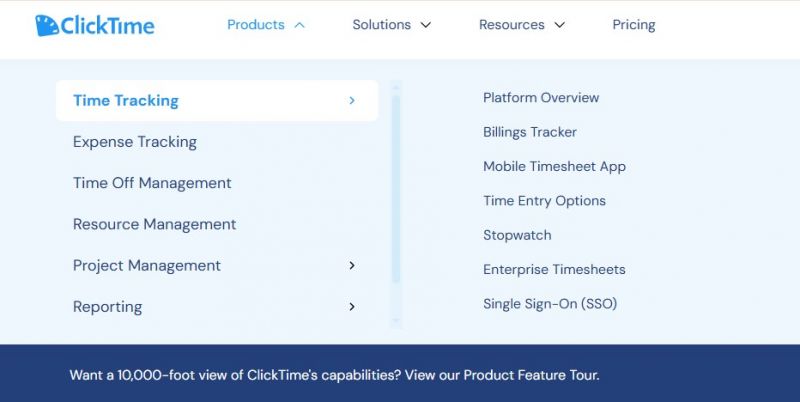Select Time Tracking in products menu
Image resolution: width=800 pixels, height=402 pixels.
point(217,100)
